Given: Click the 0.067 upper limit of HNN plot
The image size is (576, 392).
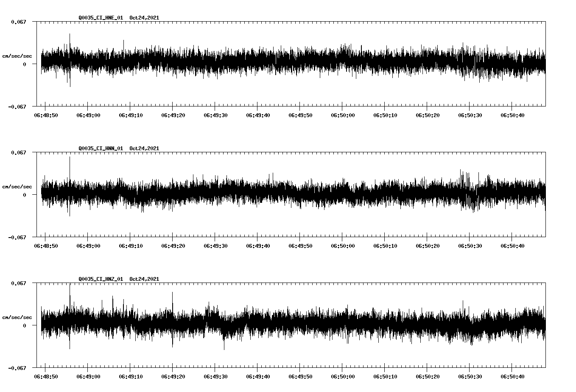Looking at the screenshot, I should 19,152.
